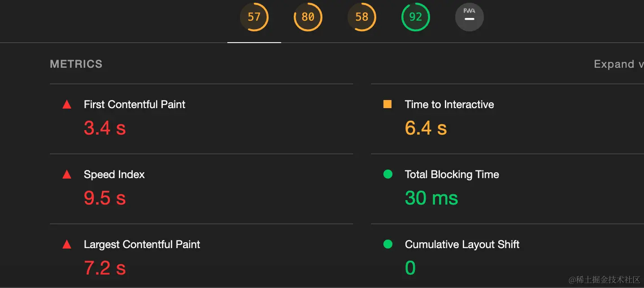Click the Total Blocking Time label
644x288 pixels.
pyautogui.click(x=452, y=175)
